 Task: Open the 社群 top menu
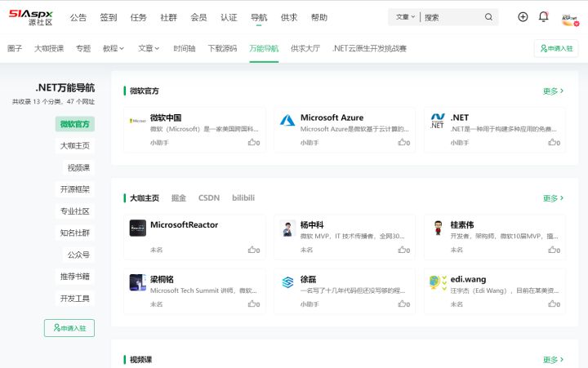[168, 18]
